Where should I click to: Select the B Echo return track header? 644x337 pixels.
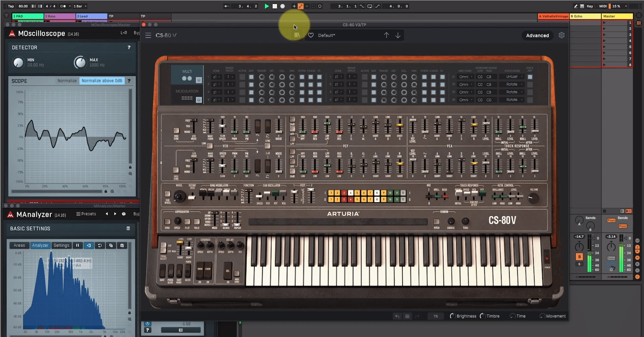pos(585,16)
